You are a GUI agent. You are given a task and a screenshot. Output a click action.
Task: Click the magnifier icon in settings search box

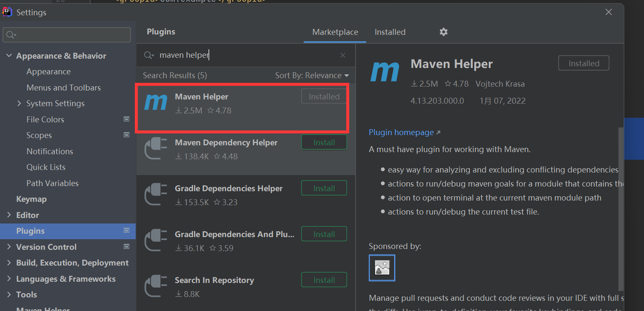click(x=11, y=35)
